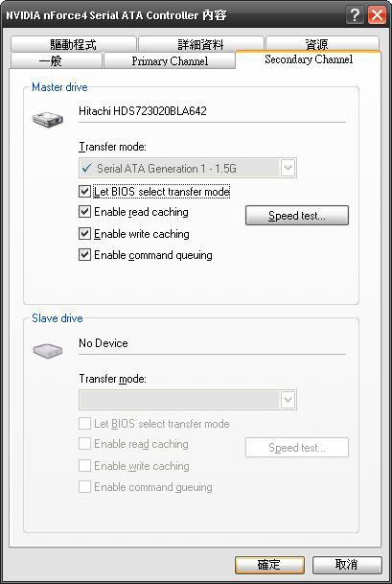
Task: Open the 驅動程式 tab
Action: tap(74, 45)
